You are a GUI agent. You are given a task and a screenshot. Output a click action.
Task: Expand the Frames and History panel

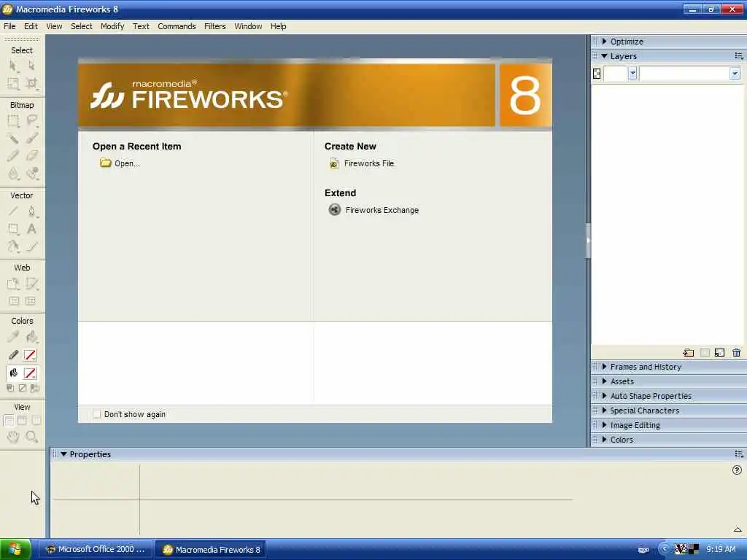pos(605,367)
